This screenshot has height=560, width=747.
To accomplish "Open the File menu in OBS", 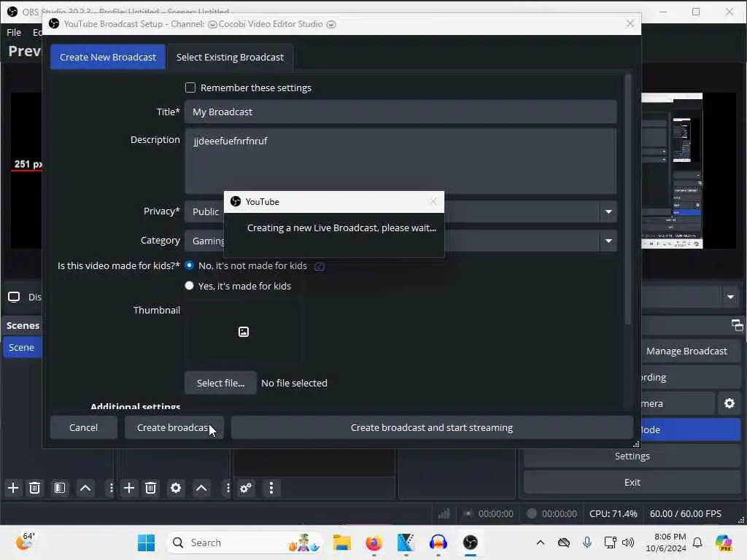I will click(14, 32).
